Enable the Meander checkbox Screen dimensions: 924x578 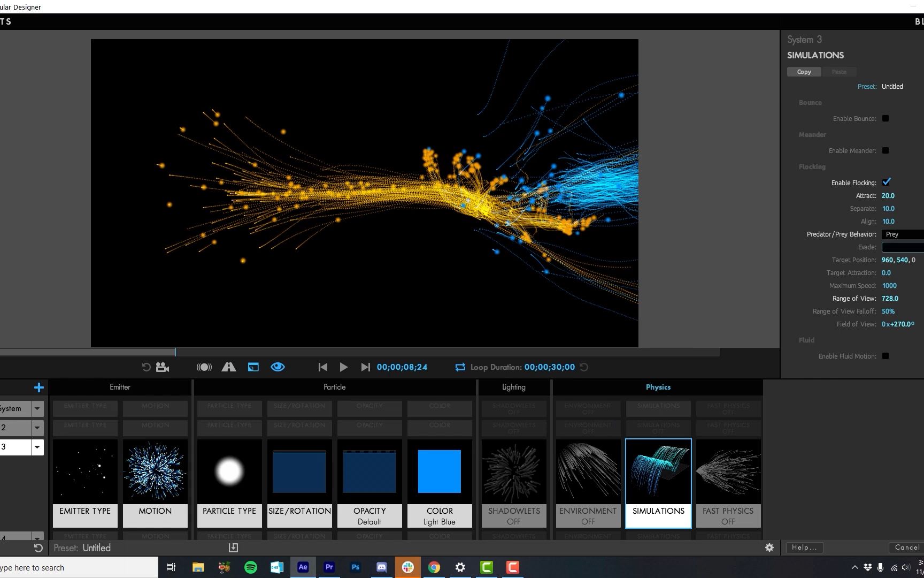(x=885, y=150)
